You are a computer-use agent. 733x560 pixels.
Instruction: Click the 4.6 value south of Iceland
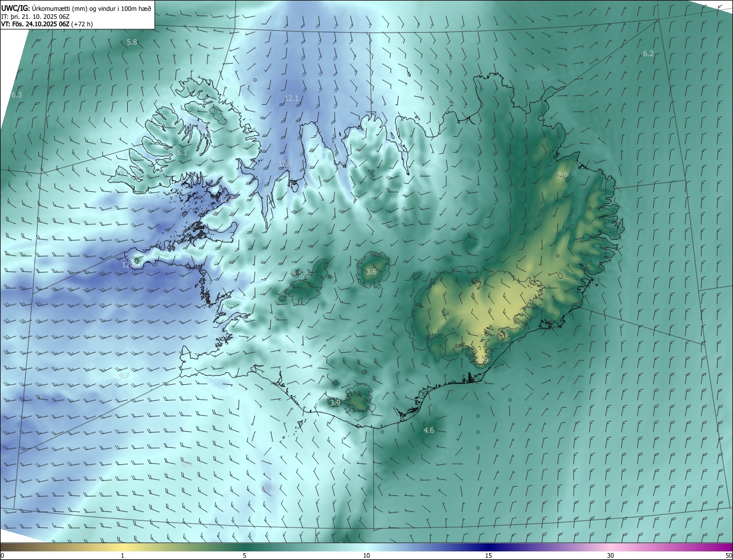pyautogui.click(x=428, y=430)
